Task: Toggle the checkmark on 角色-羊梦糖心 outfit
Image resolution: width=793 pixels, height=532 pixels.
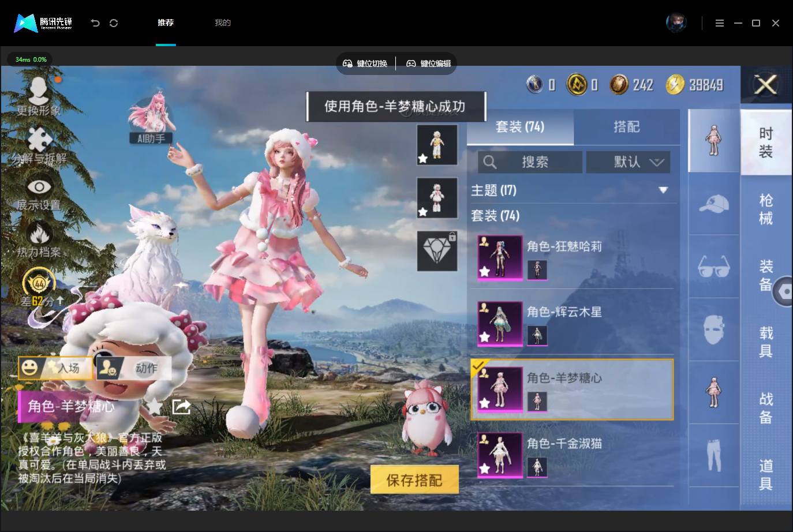Action: [478, 366]
